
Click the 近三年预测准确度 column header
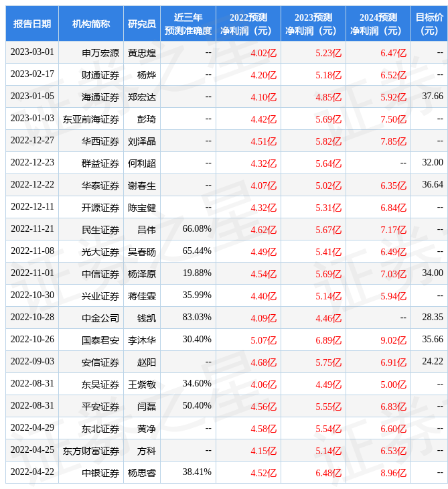click(x=188, y=23)
